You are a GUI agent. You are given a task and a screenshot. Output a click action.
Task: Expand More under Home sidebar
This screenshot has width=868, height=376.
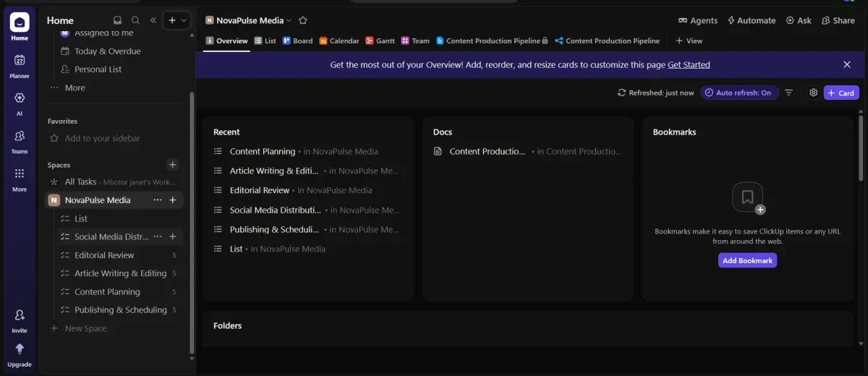[x=75, y=87]
